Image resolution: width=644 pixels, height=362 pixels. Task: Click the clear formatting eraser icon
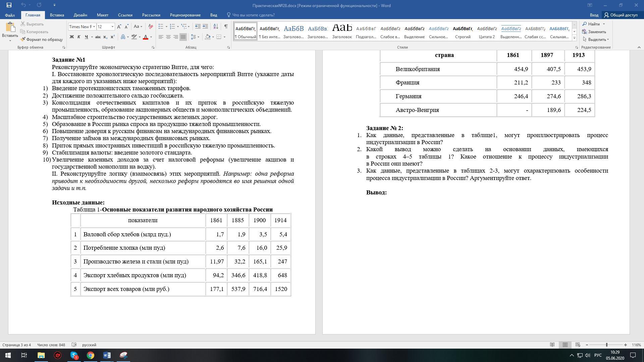[x=151, y=26]
